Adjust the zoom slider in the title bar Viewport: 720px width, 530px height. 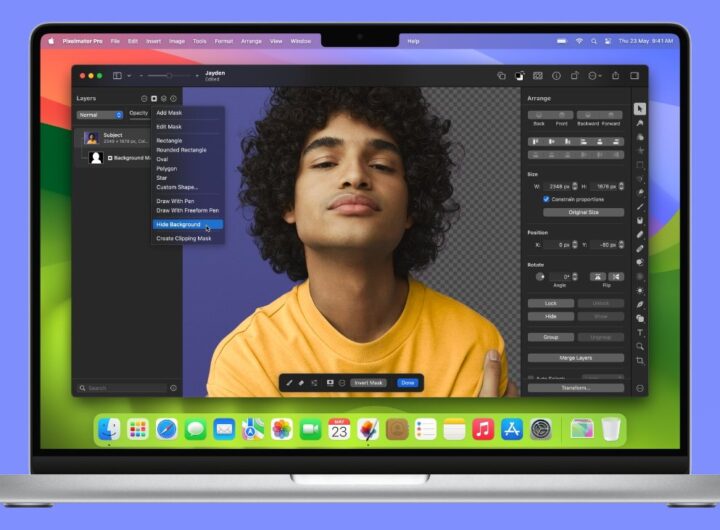(168, 75)
